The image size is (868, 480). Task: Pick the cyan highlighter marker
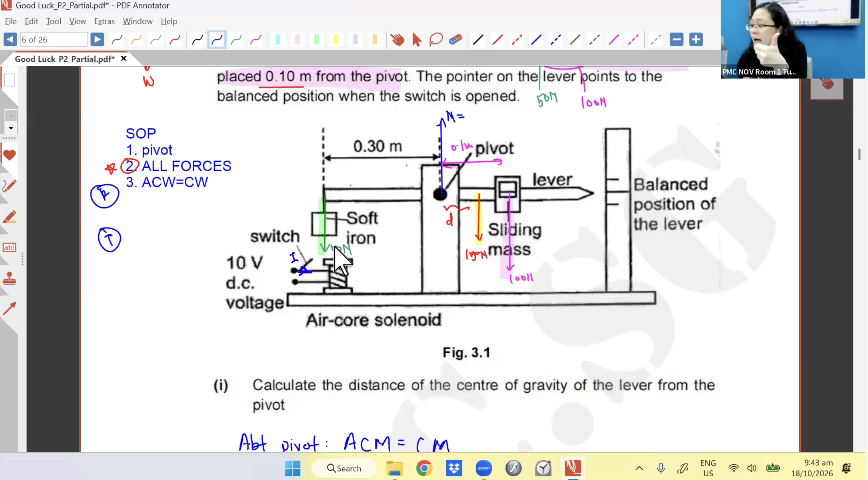tap(278, 39)
